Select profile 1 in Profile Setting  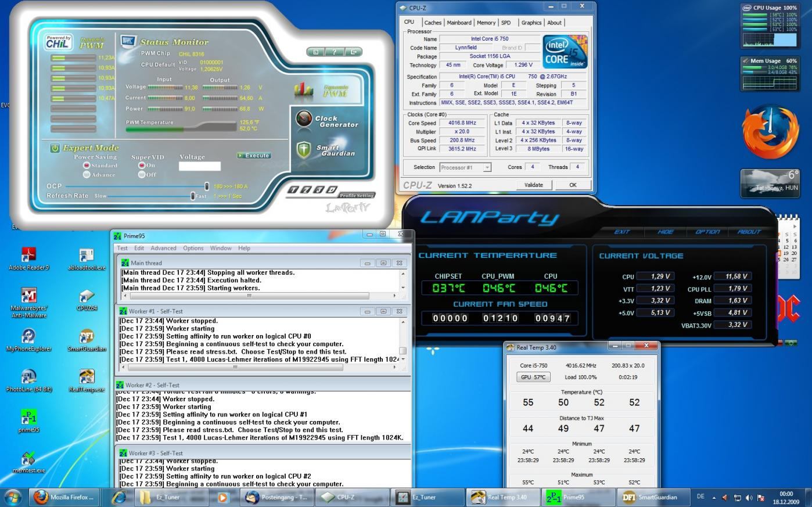293,190
